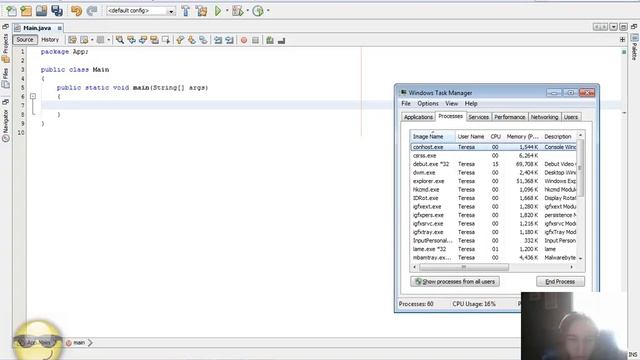Run the project with the green play icon
The width and height of the screenshot is (640, 360).
[x=218, y=11]
